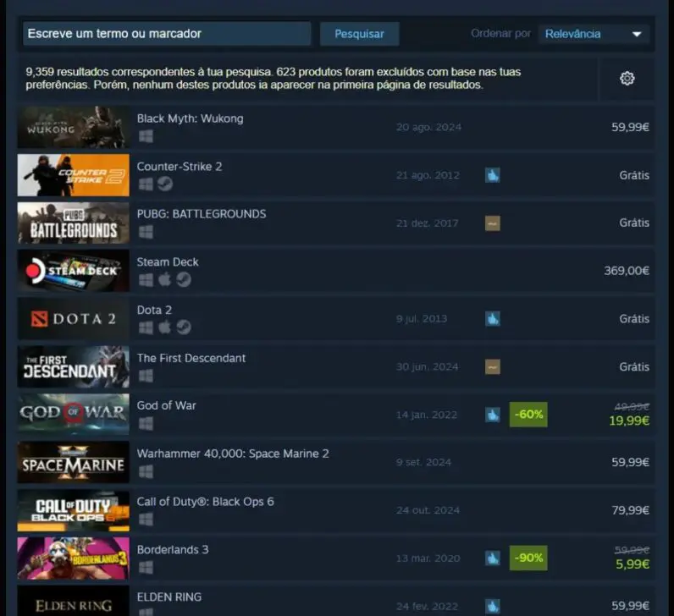Click the Black Ops 6 thumbnail
Screen dimensions: 674x616
click(73, 510)
